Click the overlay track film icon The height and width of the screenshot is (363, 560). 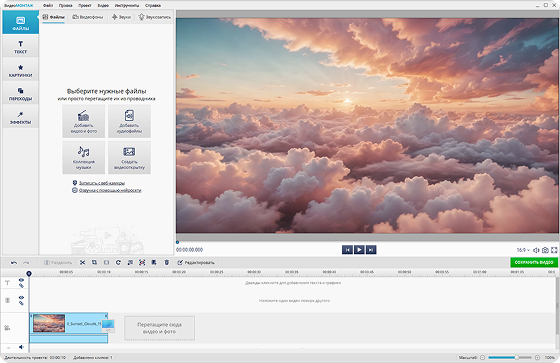[x=8, y=300]
